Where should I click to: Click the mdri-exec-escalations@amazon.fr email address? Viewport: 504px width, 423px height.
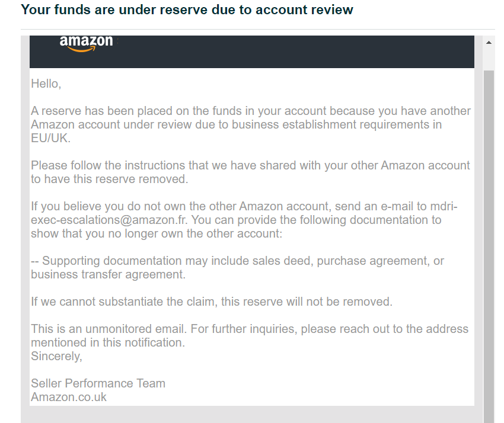[244, 213]
